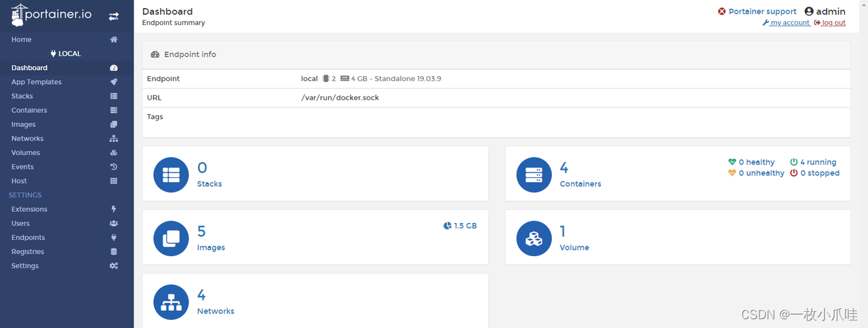Click the admin user avatar icon
The image size is (868, 328).
(809, 12)
